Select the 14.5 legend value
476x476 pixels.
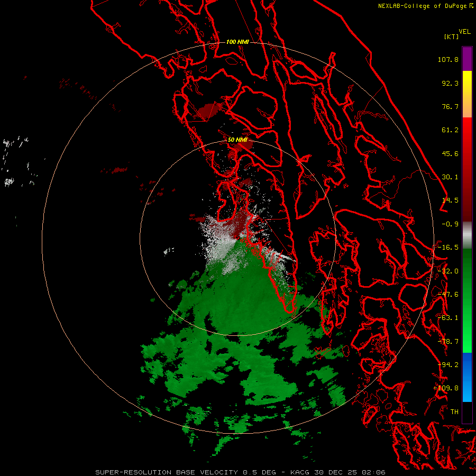tap(450, 200)
